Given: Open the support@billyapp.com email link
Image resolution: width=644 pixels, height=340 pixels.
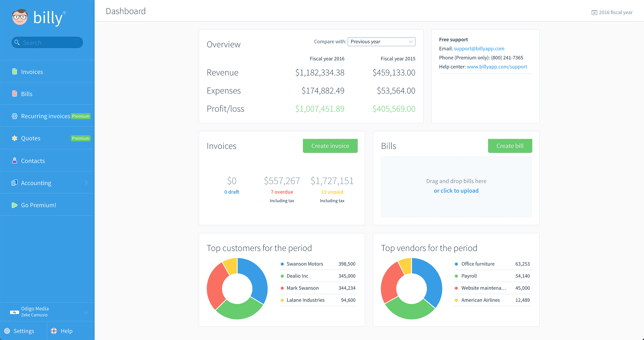Looking at the screenshot, I should 479,49.
